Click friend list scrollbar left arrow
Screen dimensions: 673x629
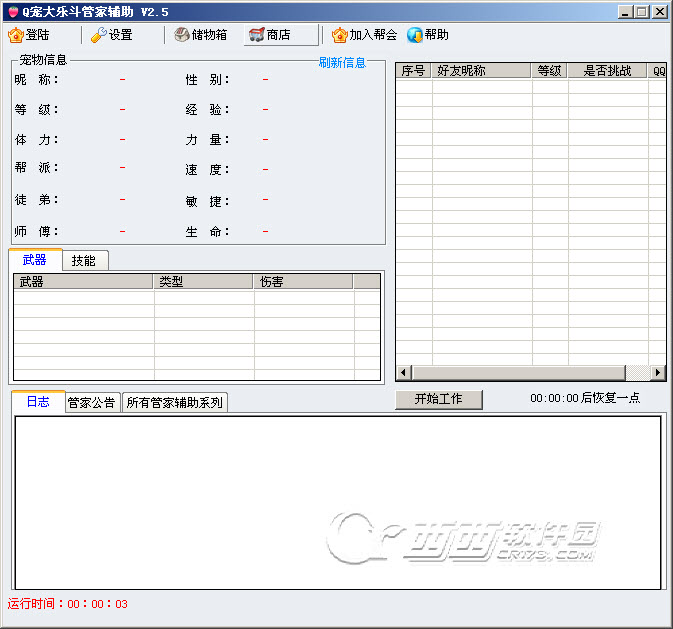403,372
